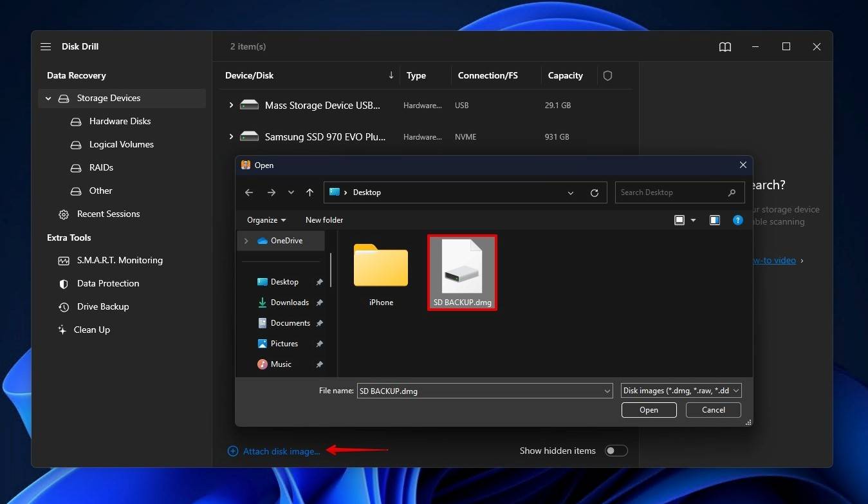Select the iPhone folder
This screenshot has height=504, width=868.
tap(381, 274)
